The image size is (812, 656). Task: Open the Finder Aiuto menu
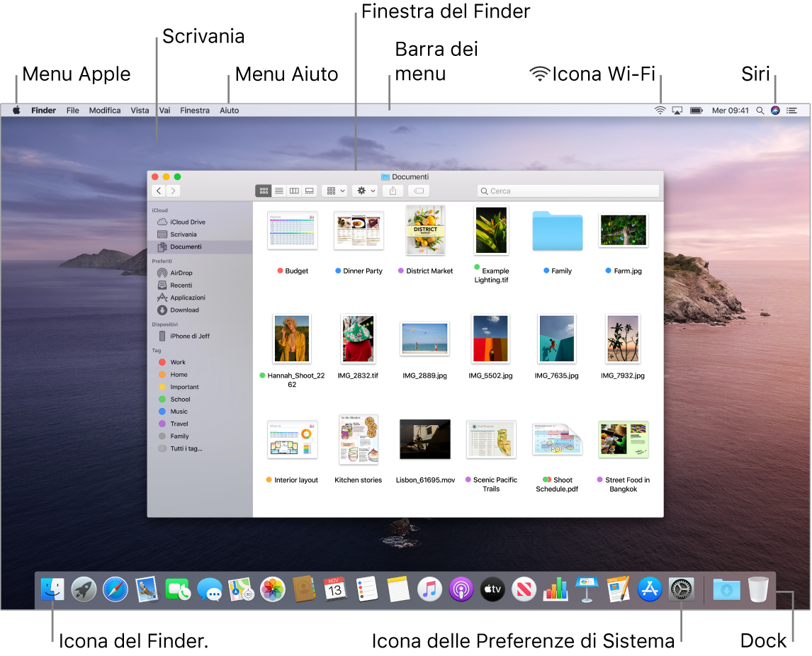pyautogui.click(x=228, y=110)
